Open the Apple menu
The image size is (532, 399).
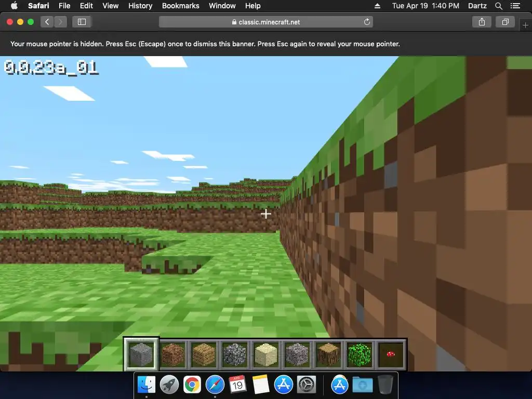(14, 6)
